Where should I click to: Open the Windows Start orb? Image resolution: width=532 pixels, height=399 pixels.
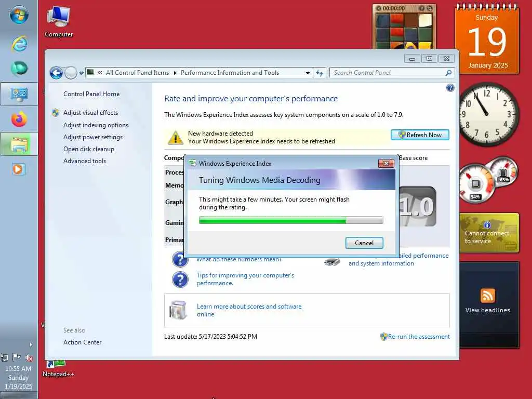(19, 15)
